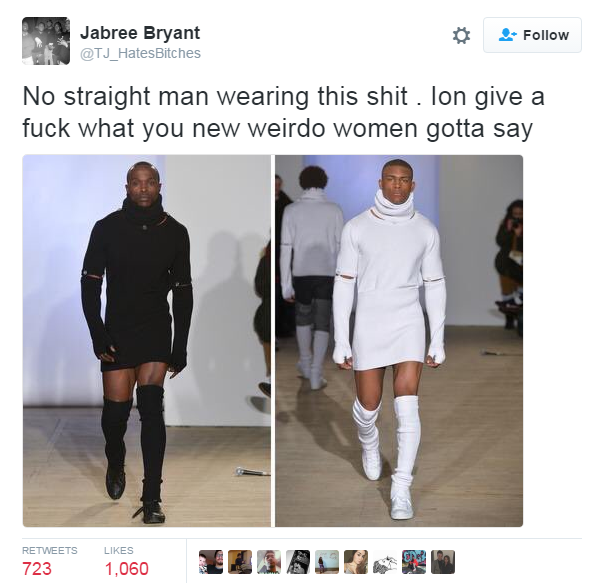Viewport: 602px width, 583px height.
Task: Open the @TJ_HatesBitches handle link
Action: 140,53
